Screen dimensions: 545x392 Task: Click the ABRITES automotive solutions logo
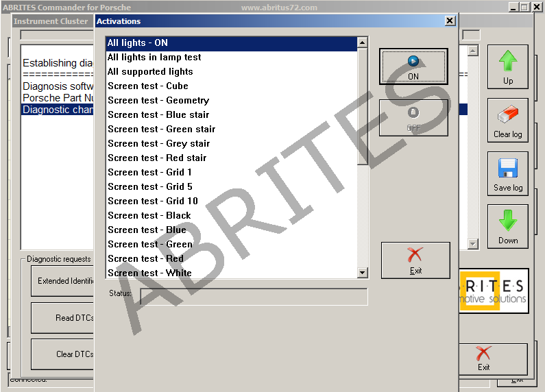coord(494,291)
